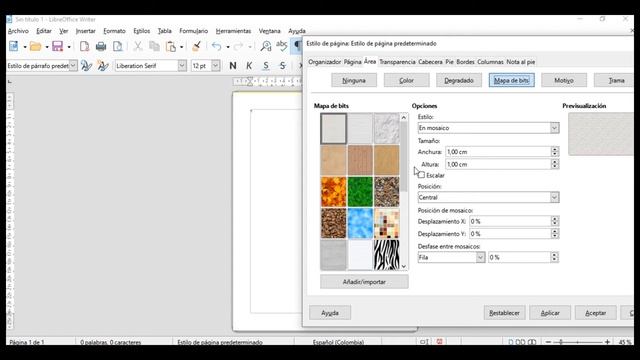Open the Formato menu
This screenshot has width=640, height=360.
coord(114,31)
